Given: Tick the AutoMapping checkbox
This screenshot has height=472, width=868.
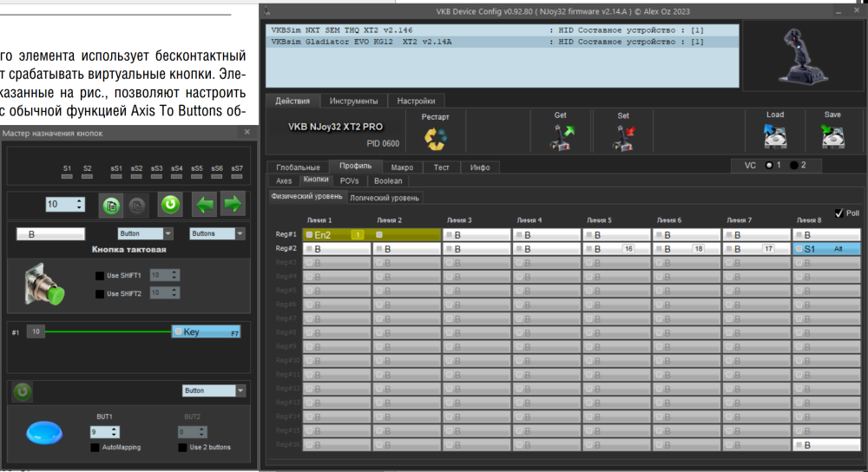Looking at the screenshot, I should tap(95, 447).
